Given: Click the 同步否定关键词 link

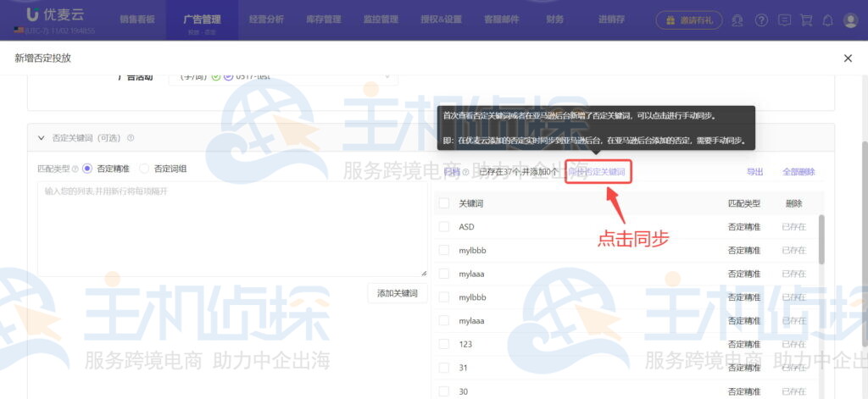Looking at the screenshot, I should coord(598,172).
